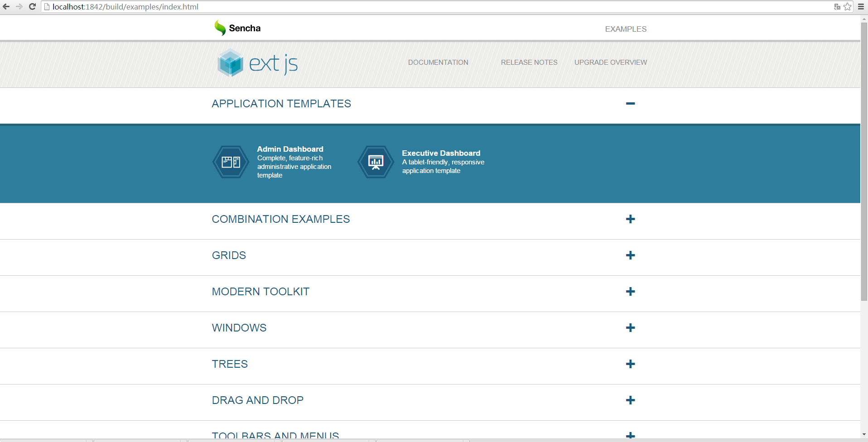Viewport: 868px width, 442px height.
Task: Expand the Modern Toolkit plus icon
Action: pyautogui.click(x=630, y=292)
